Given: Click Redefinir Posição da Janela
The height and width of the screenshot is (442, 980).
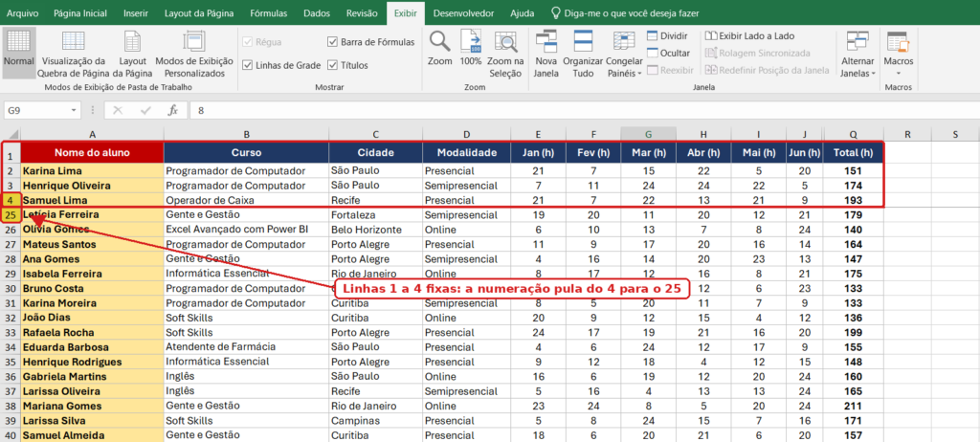Looking at the screenshot, I should pos(767,70).
